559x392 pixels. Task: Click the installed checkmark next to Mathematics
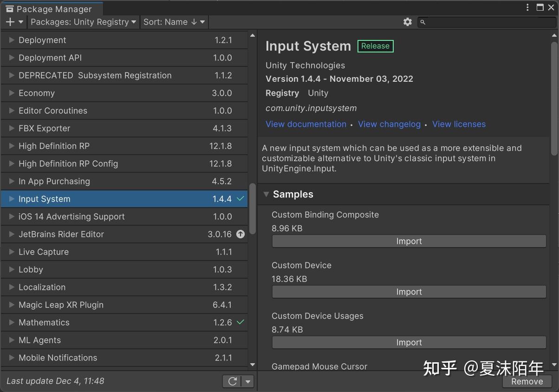[x=240, y=322]
